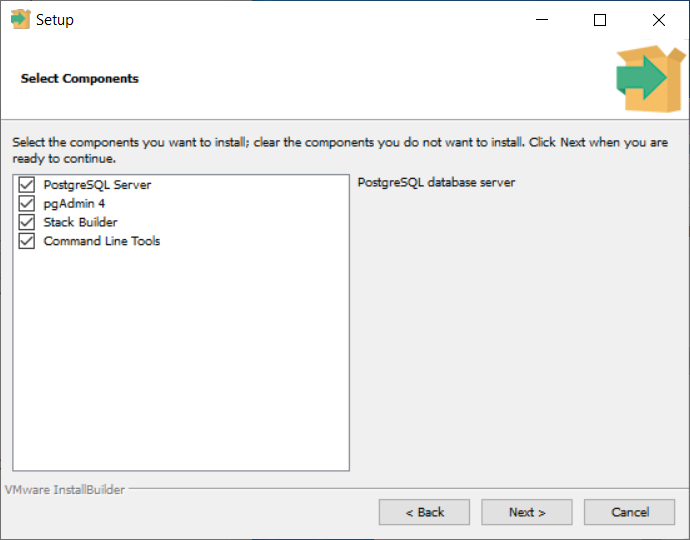Toggle the Command Line Tools checkbox
The width and height of the screenshot is (690, 540).
tap(26, 241)
